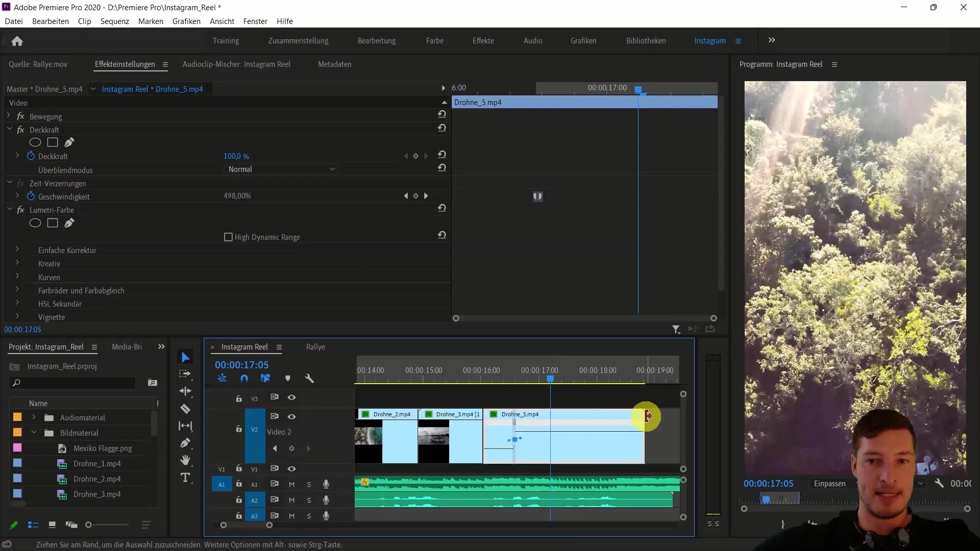
Task: Open the Marken menu
Action: point(151,21)
